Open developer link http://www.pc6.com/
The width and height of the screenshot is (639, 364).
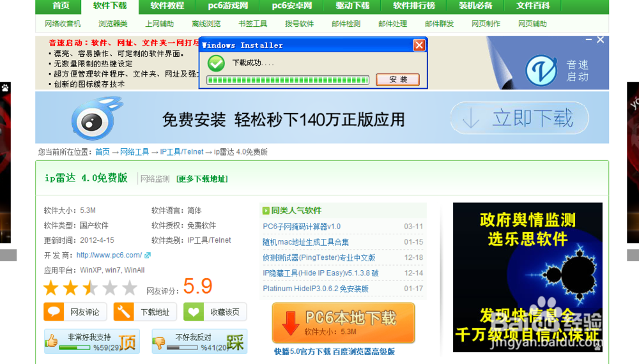point(109,255)
